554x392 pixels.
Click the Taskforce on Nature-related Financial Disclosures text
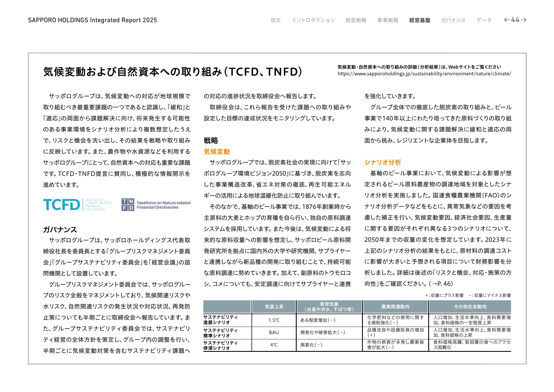[163, 205]
